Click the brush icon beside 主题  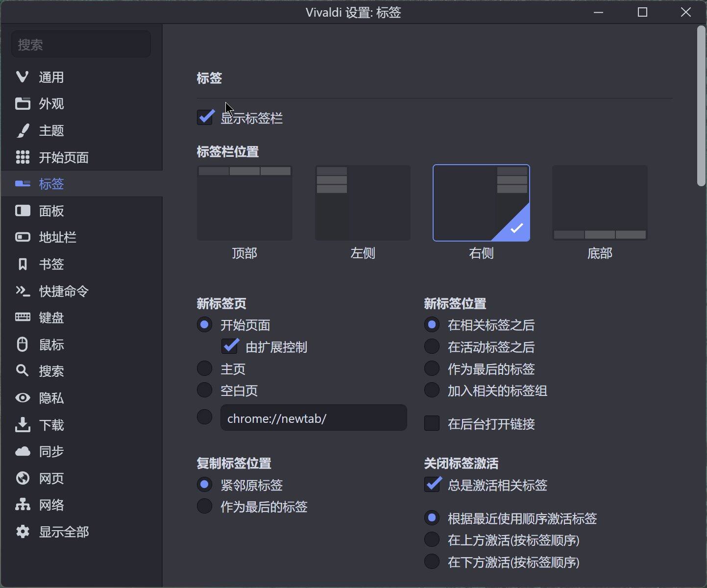tap(23, 130)
